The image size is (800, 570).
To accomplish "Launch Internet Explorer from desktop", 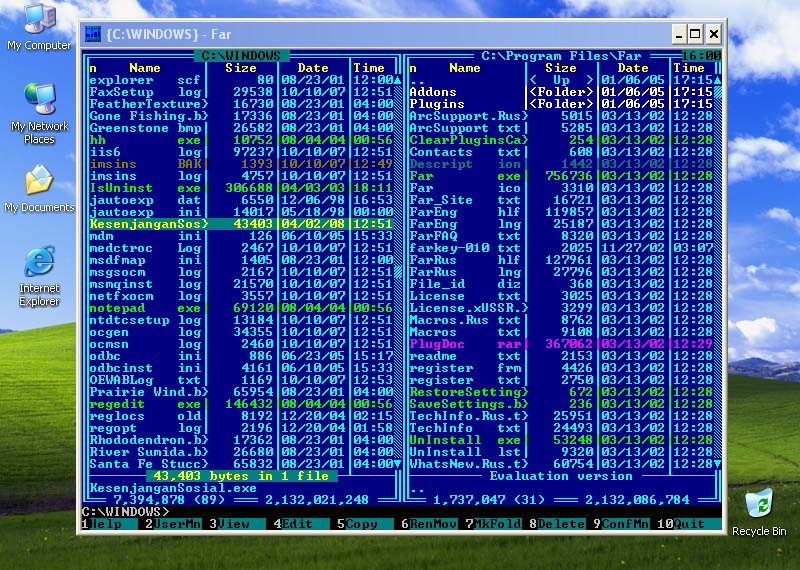I will click(39, 276).
